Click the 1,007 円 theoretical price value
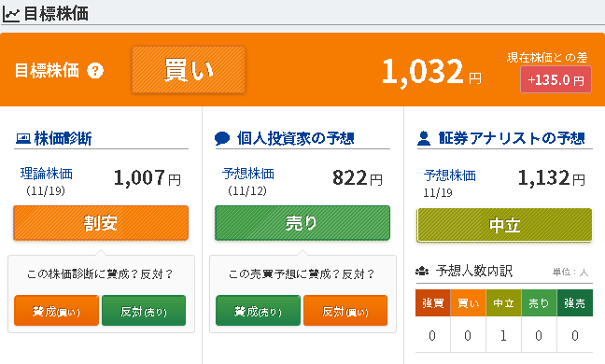The image size is (605, 364). pos(147,178)
